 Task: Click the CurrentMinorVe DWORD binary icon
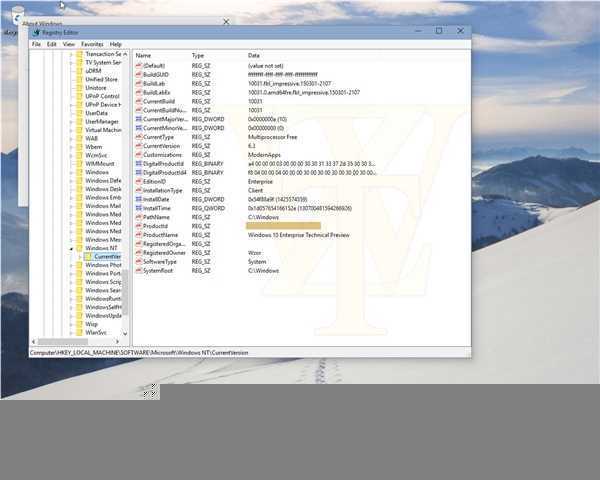pos(139,128)
